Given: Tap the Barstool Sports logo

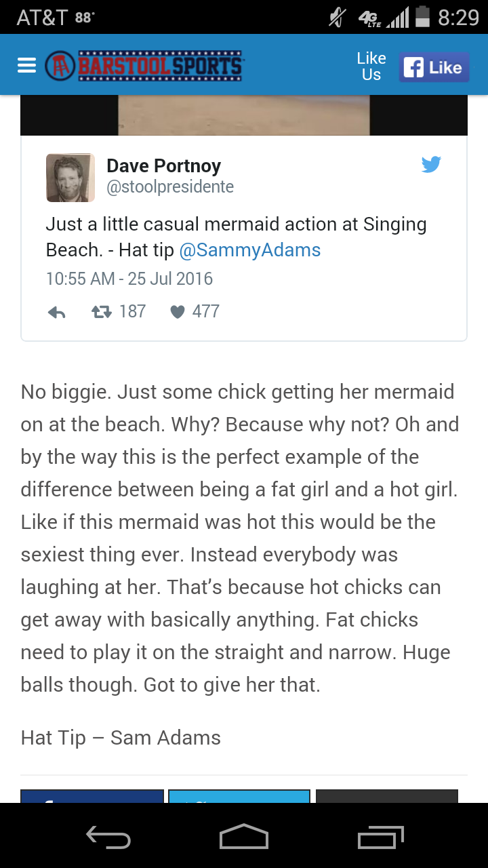Looking at the screenshot, I should point(144,66).
